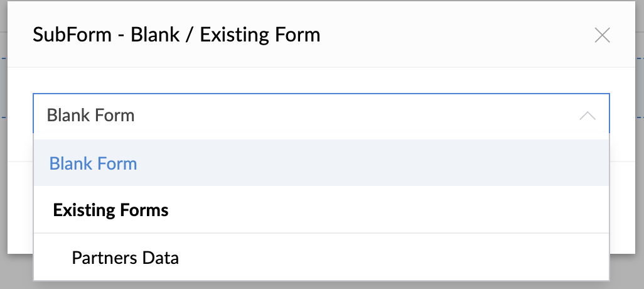Click the dimmed strip left of the dialog
This screenshot has height=289, width=644.
(x=3, y=157)
